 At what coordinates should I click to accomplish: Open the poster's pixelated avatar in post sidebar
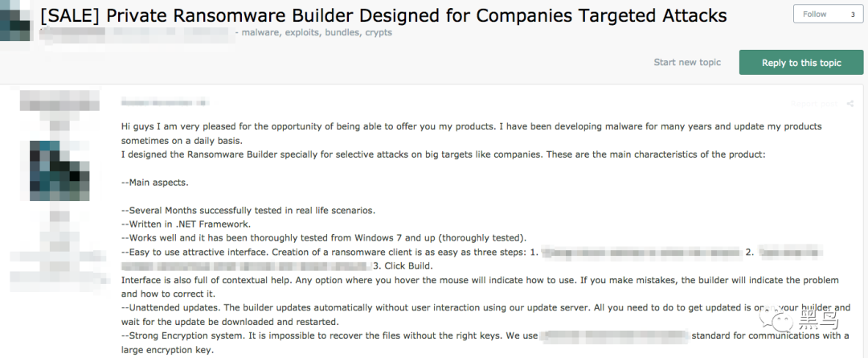[59, 170]
